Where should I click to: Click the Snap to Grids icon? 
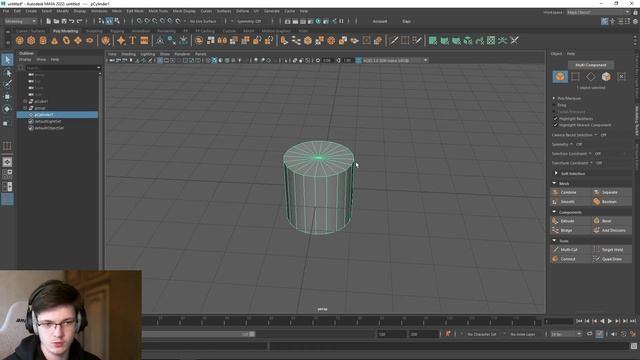[x=140, y=21]
